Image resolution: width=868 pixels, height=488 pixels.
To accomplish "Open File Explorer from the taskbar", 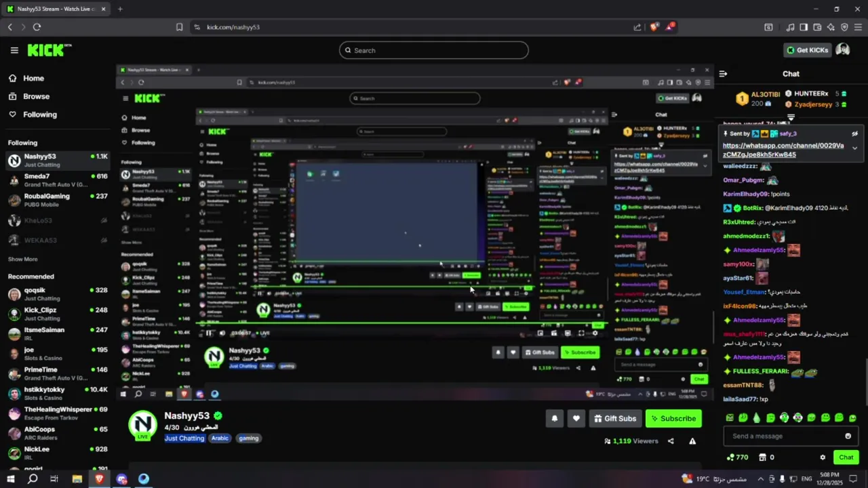I will coord(77,479).
